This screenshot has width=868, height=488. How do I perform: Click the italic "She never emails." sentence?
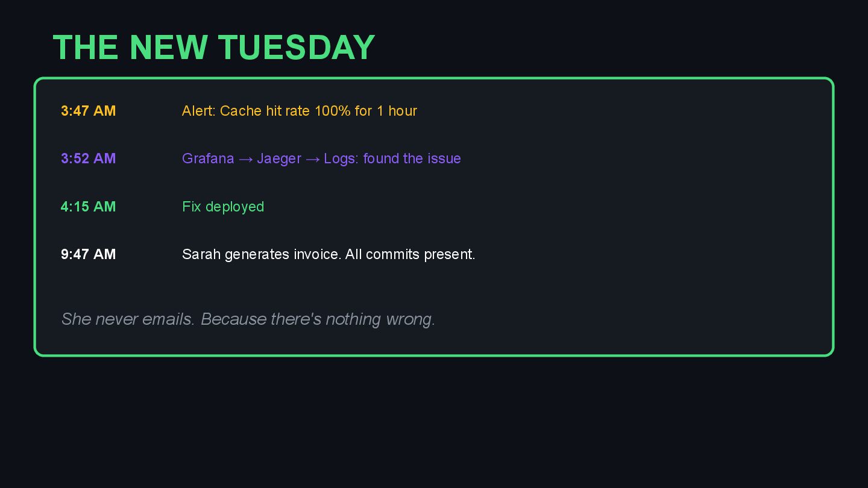coord(128,319)
